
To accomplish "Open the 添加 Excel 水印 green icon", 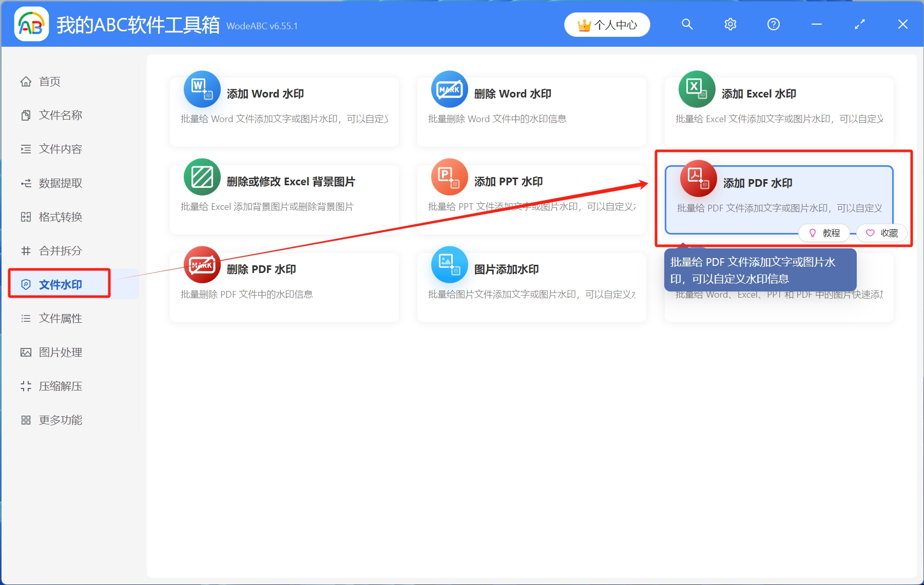I will [x=697, y=89].
